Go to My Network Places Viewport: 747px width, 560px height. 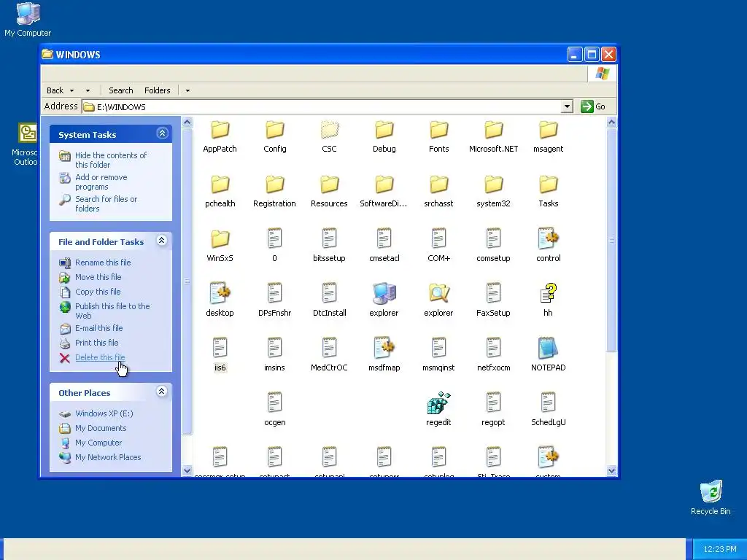point(108,458)
